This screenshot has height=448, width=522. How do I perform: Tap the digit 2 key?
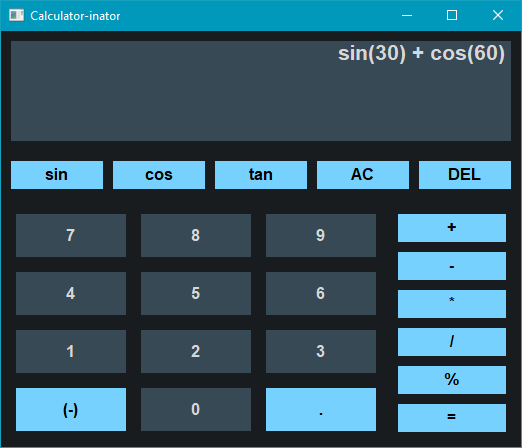pos(196,351)
